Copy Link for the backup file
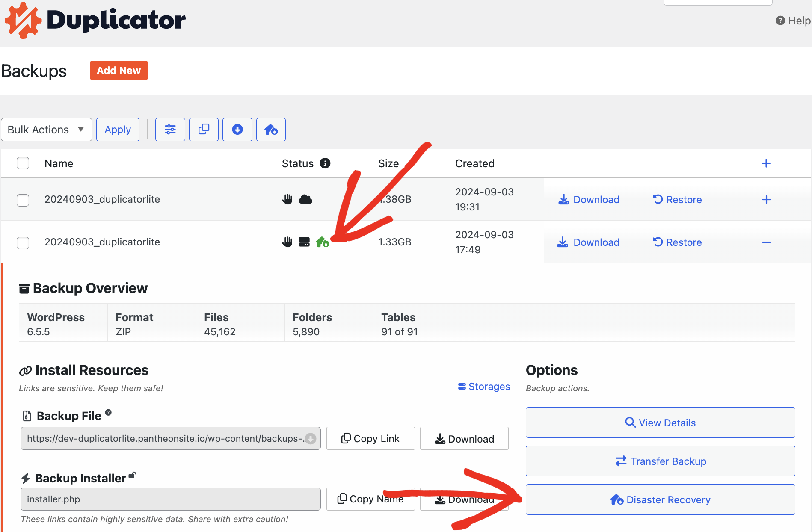 click(x=370, y=439)
